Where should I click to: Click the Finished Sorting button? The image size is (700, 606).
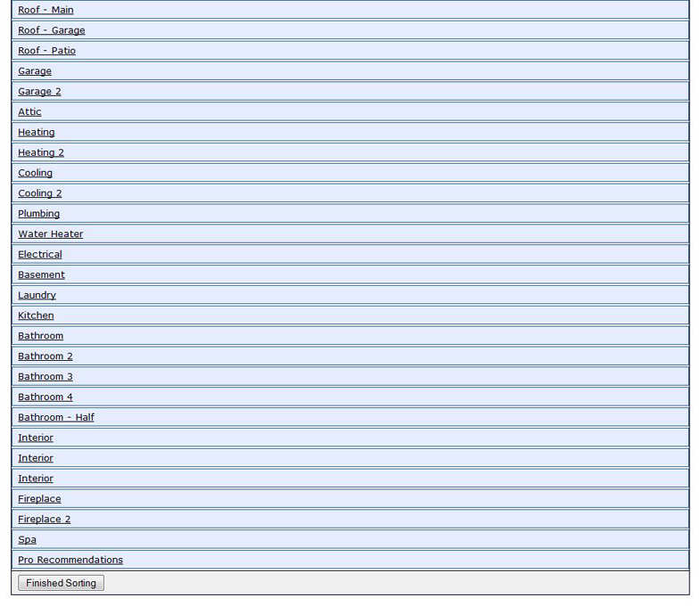point(62,583)
